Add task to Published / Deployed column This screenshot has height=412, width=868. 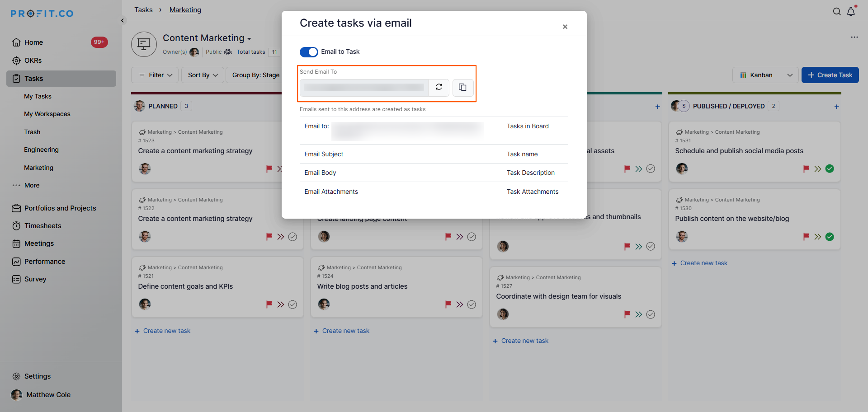(837, 107)
